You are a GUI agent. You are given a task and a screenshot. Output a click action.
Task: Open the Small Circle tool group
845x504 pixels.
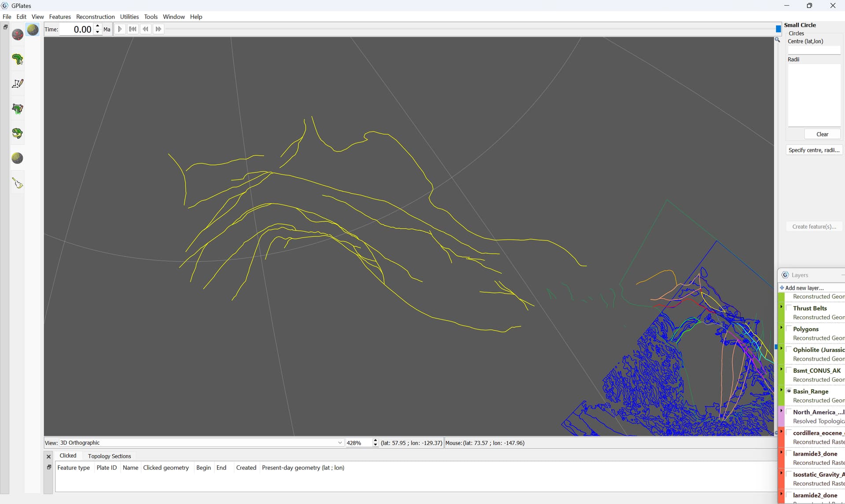click(18, 158)
